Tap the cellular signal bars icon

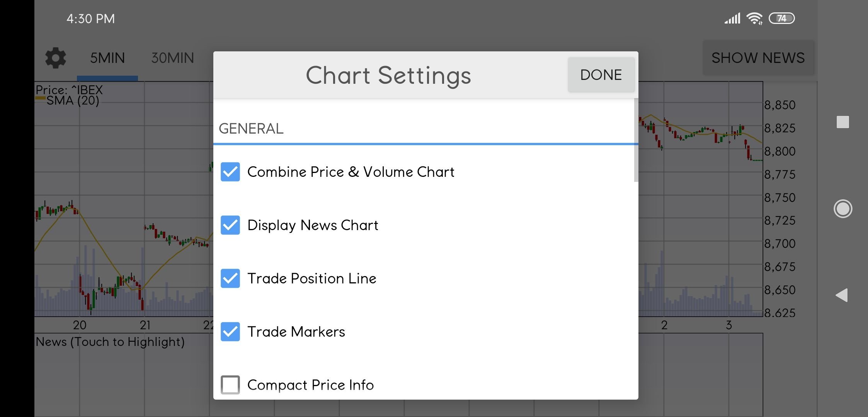(732, 18)
